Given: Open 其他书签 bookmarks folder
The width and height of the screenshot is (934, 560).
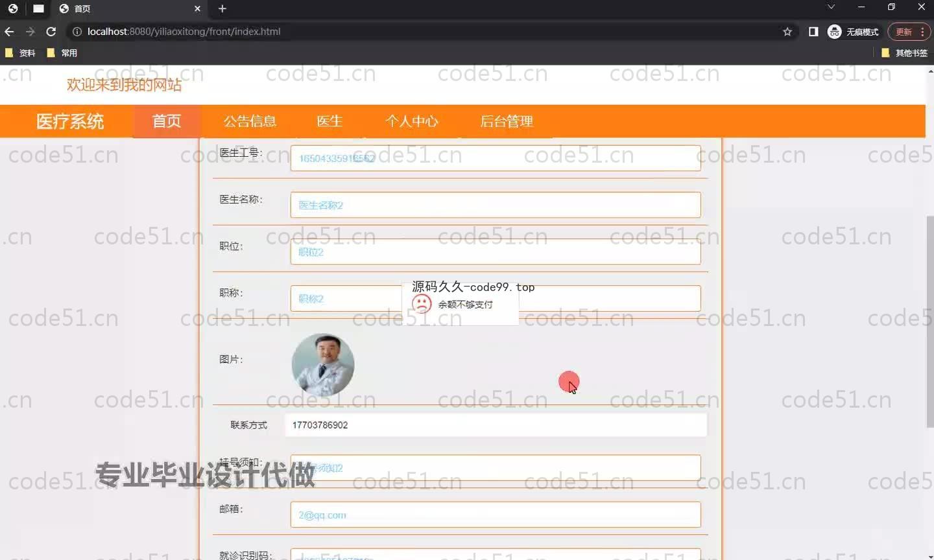Looking at the screenshot, I should click(x=904, y=53).
